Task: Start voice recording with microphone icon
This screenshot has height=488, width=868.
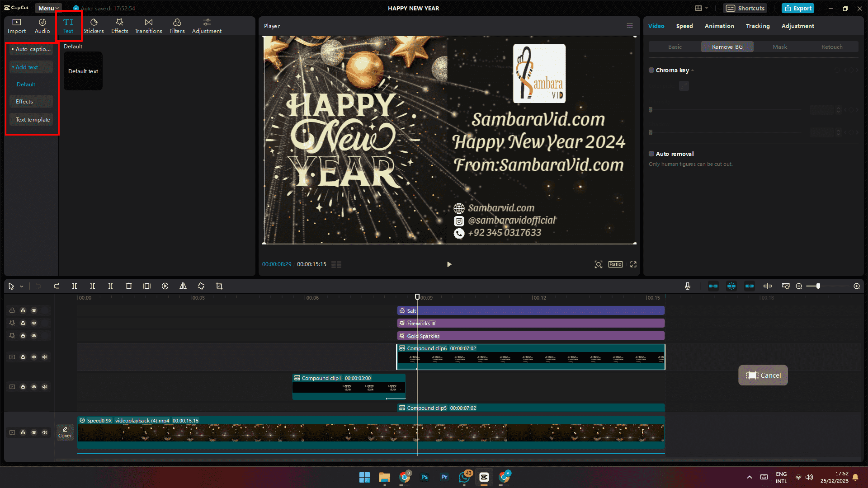Action: (688, 286)
